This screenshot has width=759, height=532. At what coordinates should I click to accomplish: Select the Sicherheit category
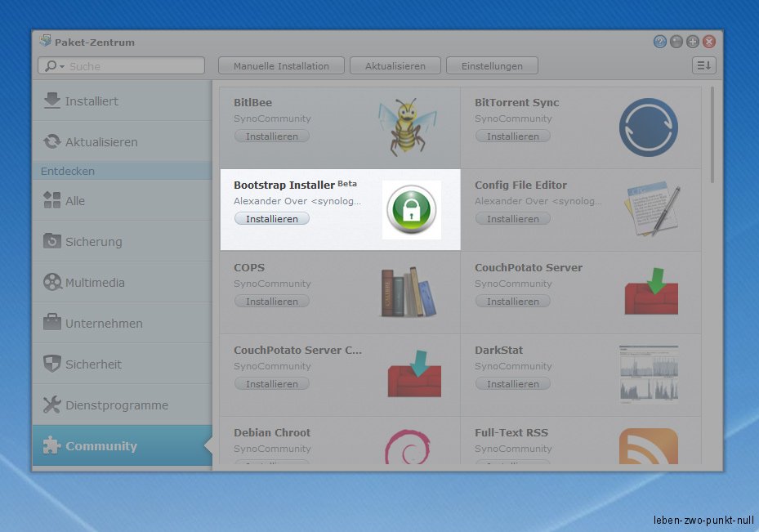[122, 364]
